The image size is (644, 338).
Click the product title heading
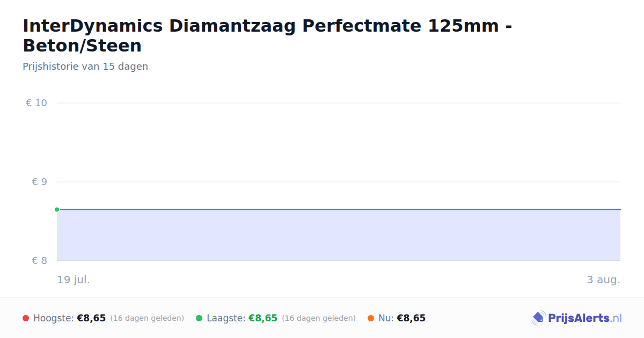[267, 35]
